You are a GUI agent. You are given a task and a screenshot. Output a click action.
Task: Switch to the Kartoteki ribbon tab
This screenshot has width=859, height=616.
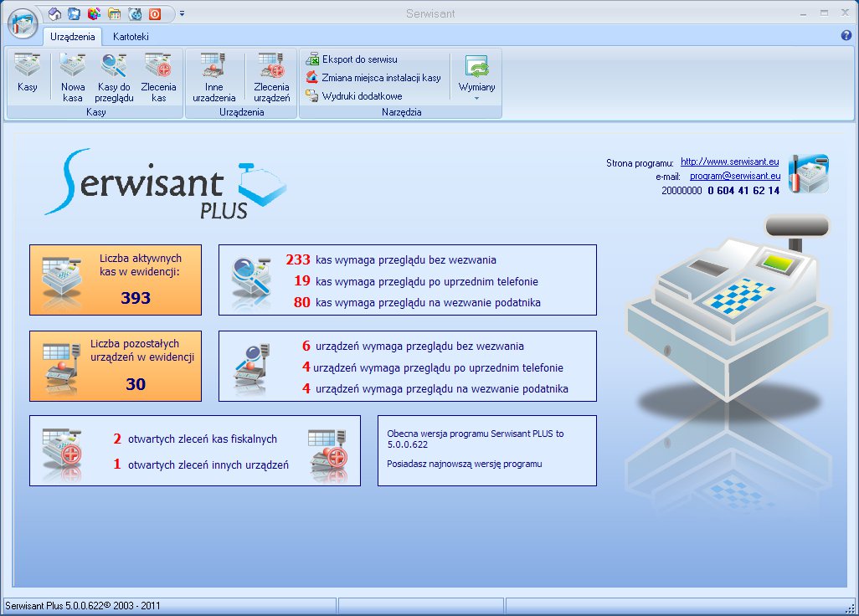coord(131,37)
